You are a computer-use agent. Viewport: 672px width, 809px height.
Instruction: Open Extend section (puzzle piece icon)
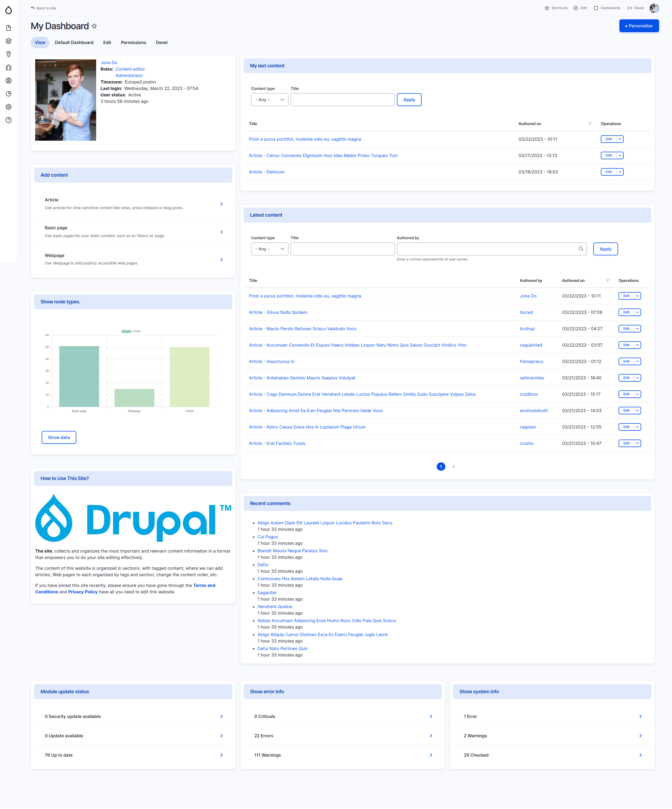(9, 67)
